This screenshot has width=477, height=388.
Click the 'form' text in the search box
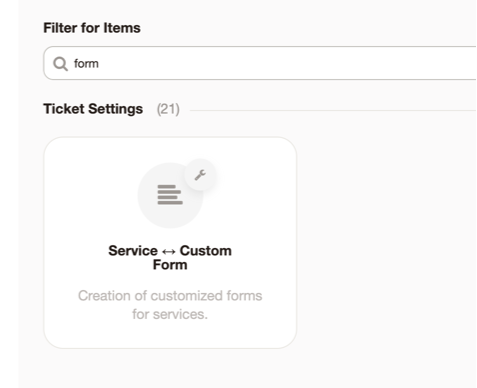pyautogui.click(x=86, y=63)
